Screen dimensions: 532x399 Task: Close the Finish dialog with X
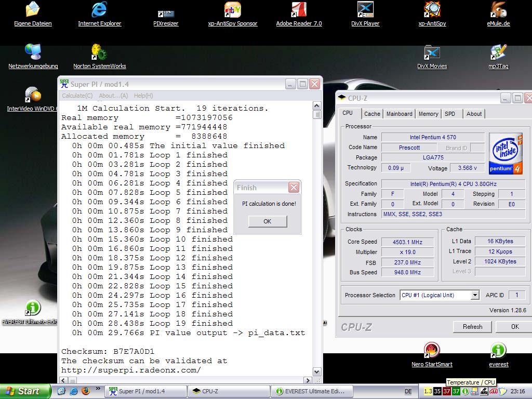[294, 187]
